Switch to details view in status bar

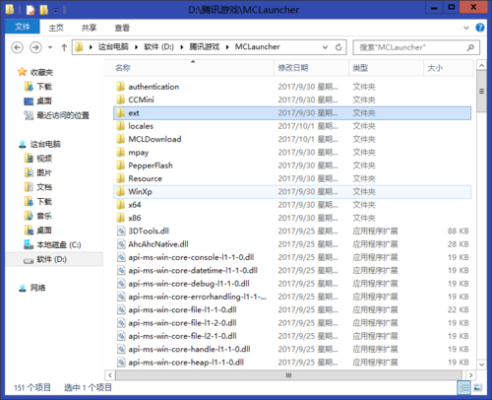tap(464, 388)
